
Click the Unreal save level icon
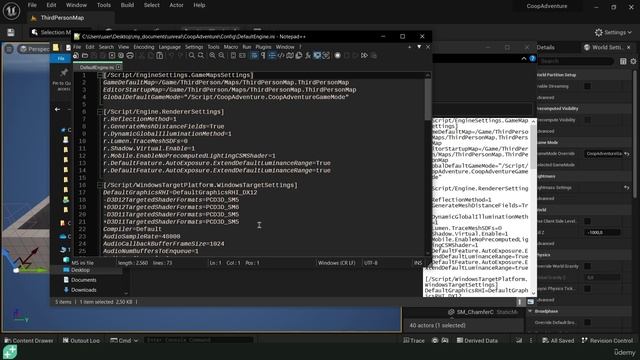11,32
